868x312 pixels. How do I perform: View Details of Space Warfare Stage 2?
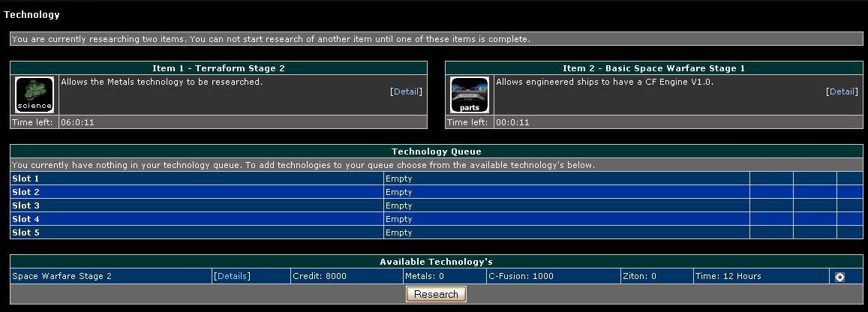tap(231, 276)
